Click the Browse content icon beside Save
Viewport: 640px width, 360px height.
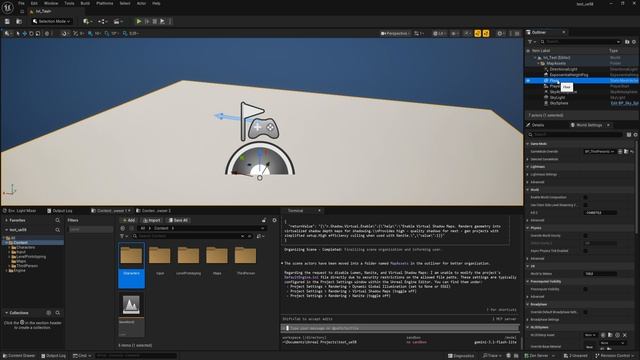coord(19,21)
